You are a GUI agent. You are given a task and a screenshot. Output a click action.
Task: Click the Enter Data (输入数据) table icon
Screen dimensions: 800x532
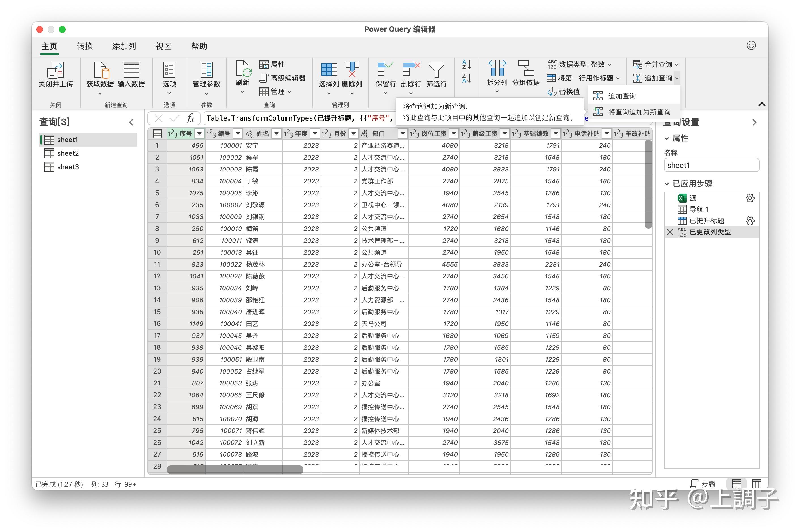(x=131, y=70)
